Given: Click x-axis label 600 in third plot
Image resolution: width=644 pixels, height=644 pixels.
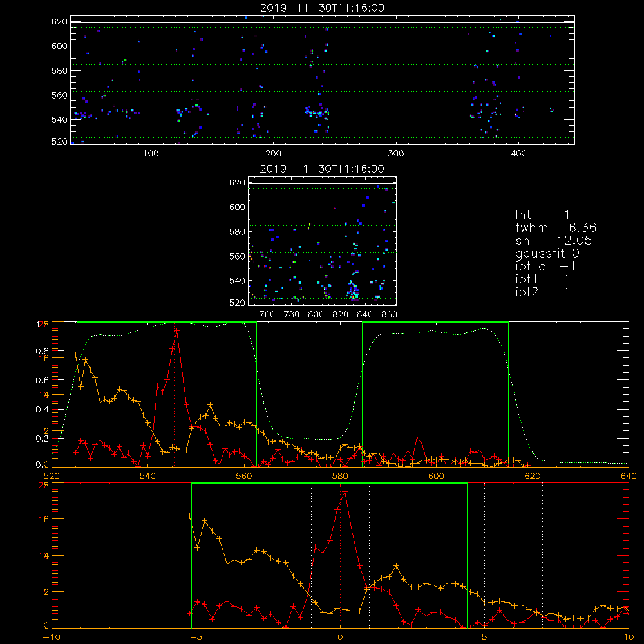Looking at the screenshot, I should pyautogui.click(x=436, y=477).
